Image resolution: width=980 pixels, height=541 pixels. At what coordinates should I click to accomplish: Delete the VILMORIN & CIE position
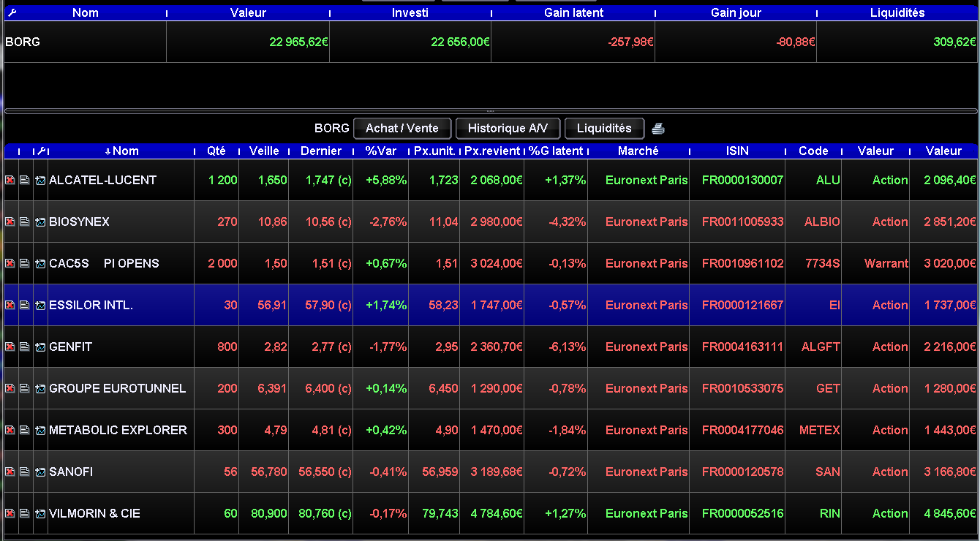10,513
